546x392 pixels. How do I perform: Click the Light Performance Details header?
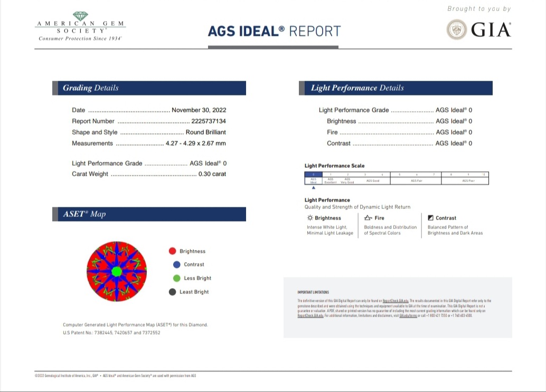pyautogui.click(x=396, y=88)
